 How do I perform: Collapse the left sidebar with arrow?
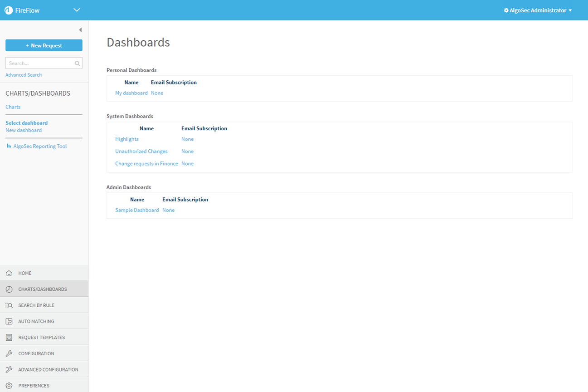point(80,30)
